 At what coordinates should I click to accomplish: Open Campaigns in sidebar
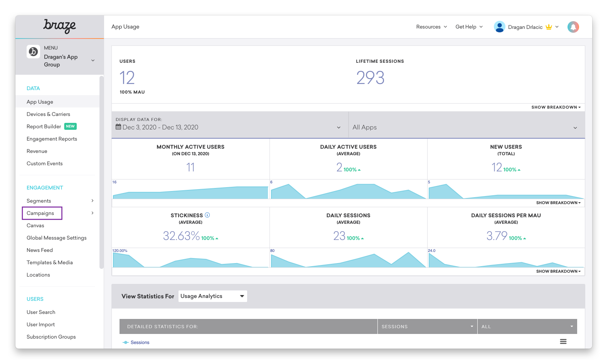(x=40, y=213)
